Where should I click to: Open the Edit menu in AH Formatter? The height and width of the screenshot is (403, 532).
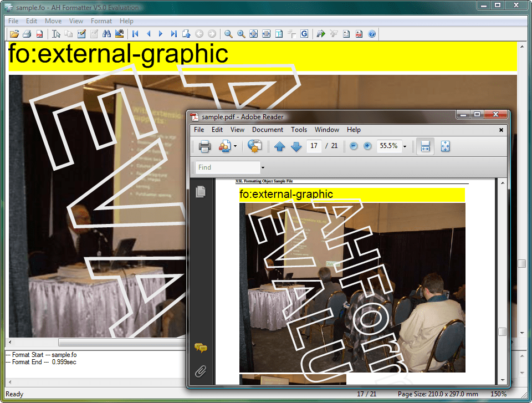[32, 21]
